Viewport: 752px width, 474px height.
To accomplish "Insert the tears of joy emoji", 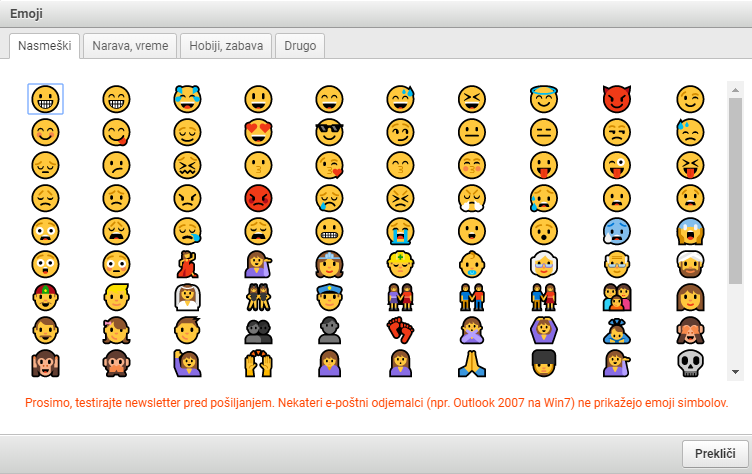I will pos(188,98).
